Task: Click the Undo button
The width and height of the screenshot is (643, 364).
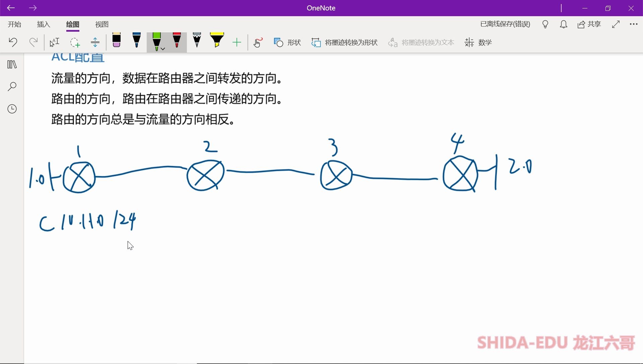Action: coord(12,42)
